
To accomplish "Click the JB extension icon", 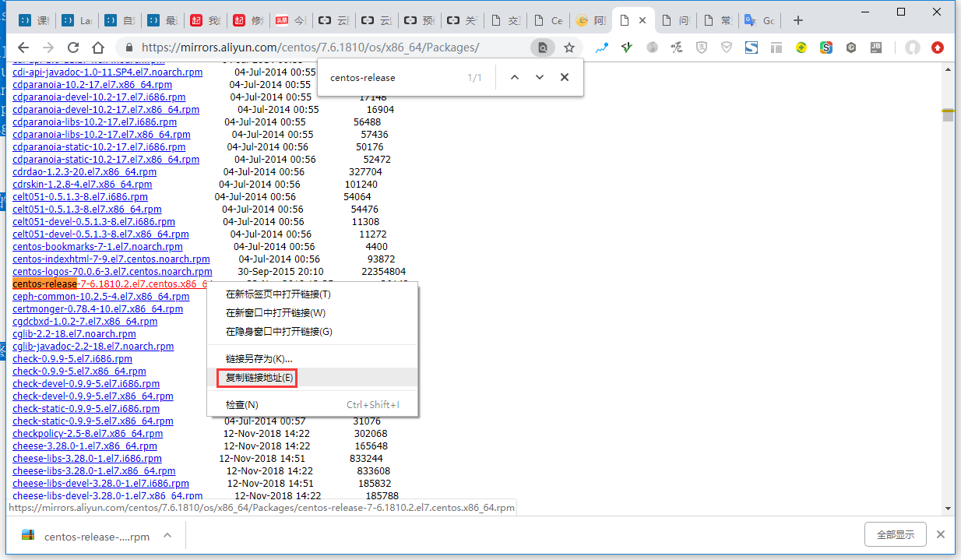I will pos(876,48).
